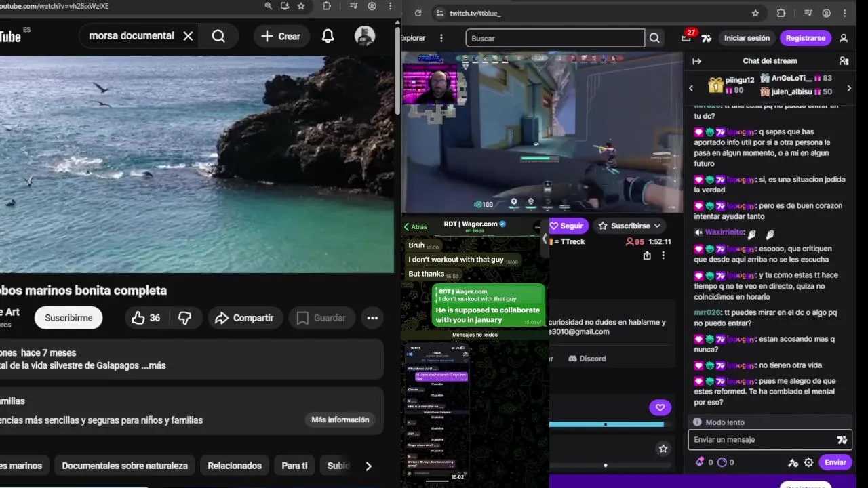The image size is (868, 488).
Task: Expand the video description via ...más
Action: 153,365
